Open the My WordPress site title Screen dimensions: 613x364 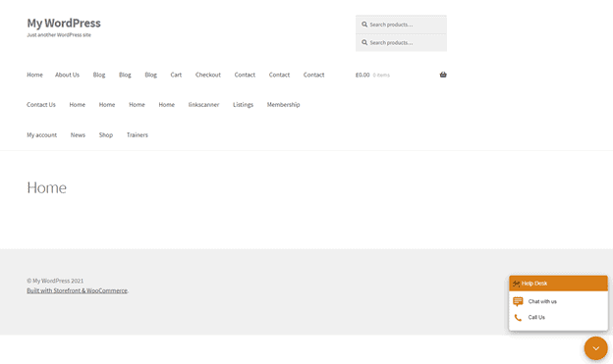pos(64,23)
